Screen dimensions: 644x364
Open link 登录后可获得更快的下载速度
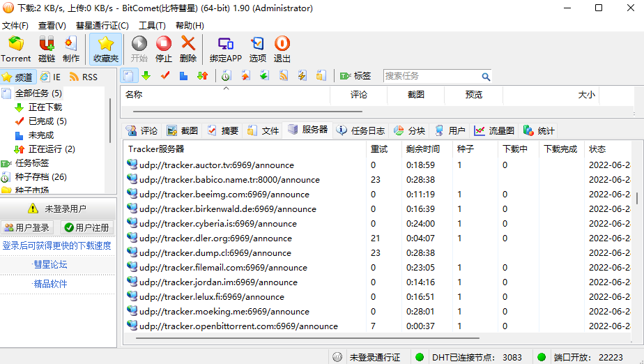point(56,245)
